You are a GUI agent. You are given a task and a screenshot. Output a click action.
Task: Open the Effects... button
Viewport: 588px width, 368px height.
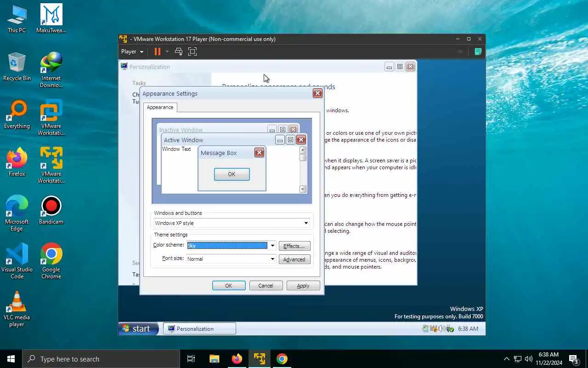294,246
